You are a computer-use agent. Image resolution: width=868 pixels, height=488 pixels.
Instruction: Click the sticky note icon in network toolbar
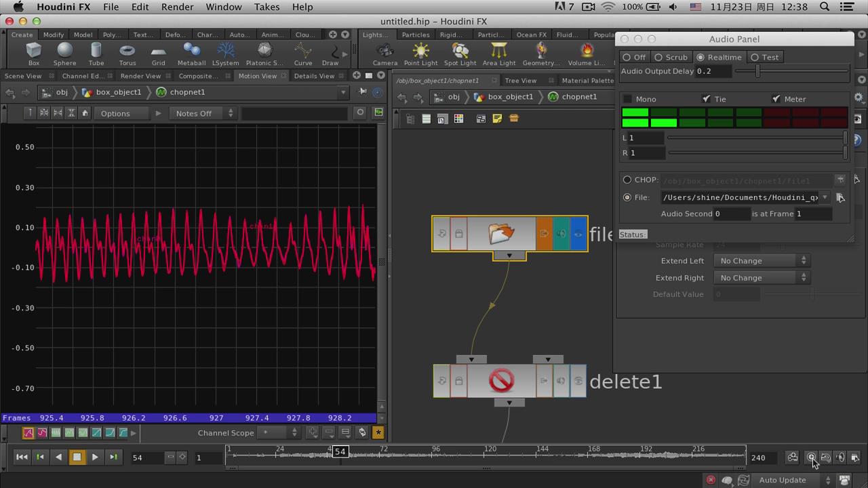pyautogui.click(x=497, y=119)
